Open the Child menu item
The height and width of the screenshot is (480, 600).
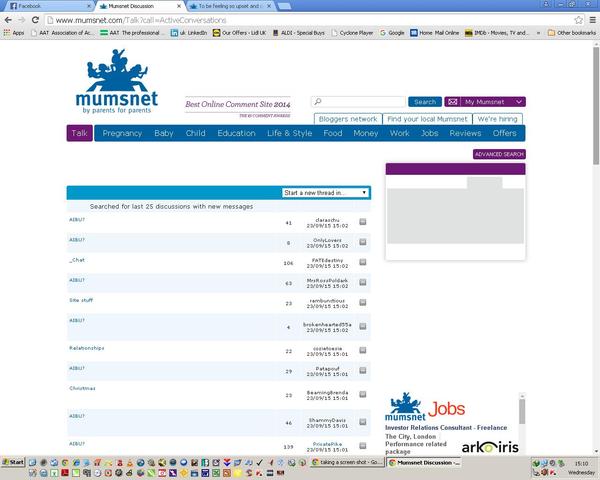coord(196,133)
